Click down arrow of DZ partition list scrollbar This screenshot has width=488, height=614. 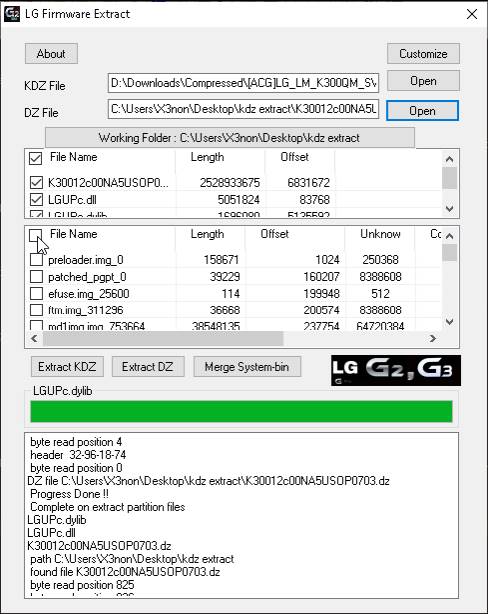[x=450, y=322]
